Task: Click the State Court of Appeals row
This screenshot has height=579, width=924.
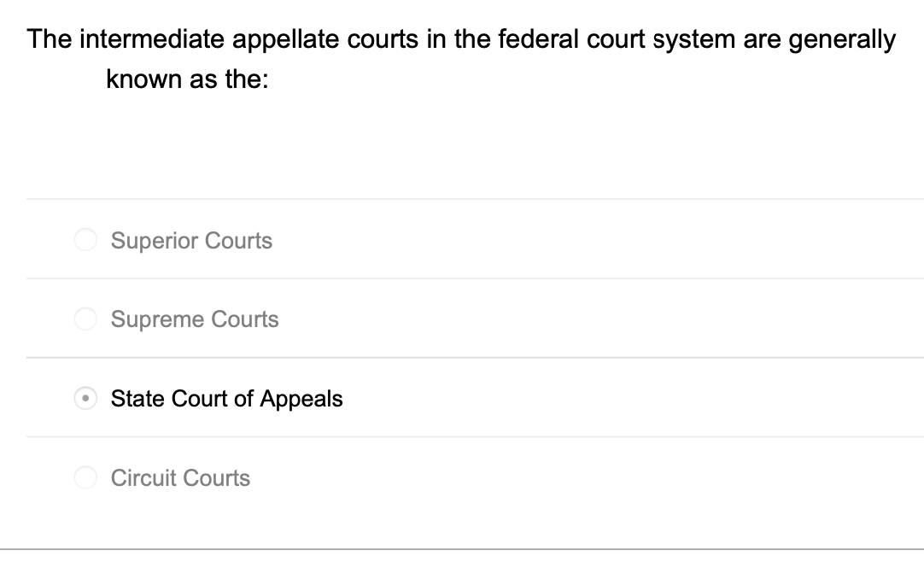Action: click(x=427, y=398)
